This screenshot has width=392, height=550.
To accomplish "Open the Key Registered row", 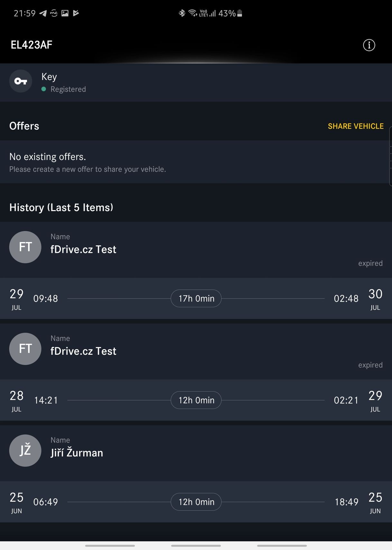I will click(196, 82).
